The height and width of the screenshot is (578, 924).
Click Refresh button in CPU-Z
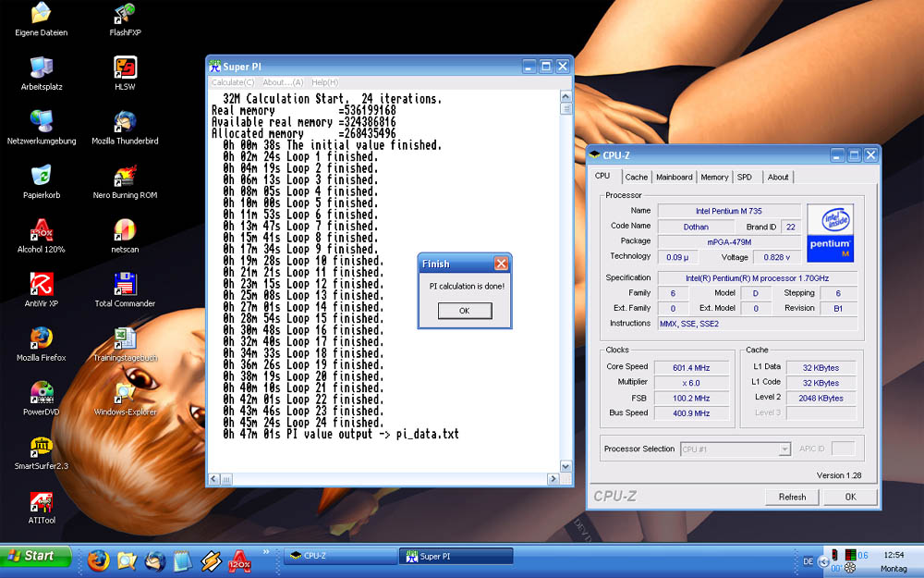tap(792, 498)
